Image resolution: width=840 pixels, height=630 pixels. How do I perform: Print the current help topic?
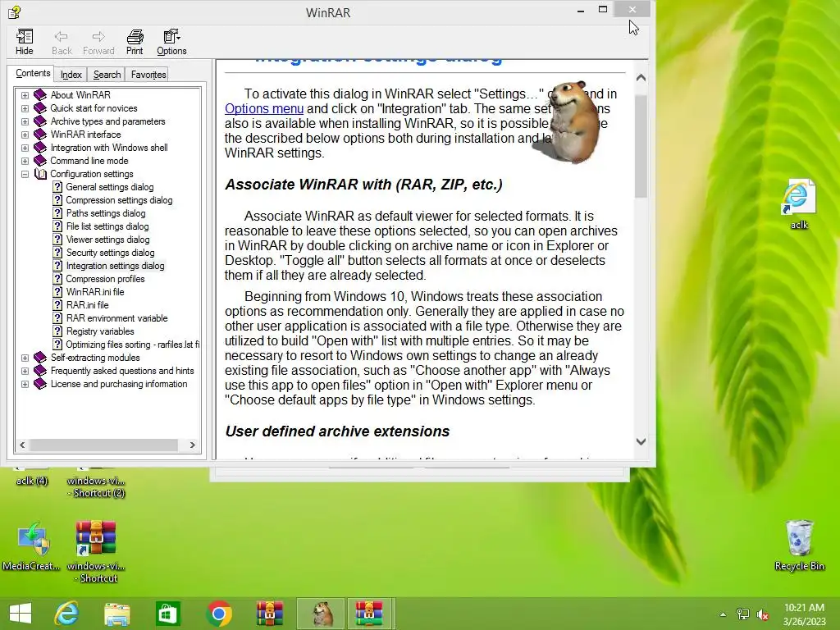(135, 42)
